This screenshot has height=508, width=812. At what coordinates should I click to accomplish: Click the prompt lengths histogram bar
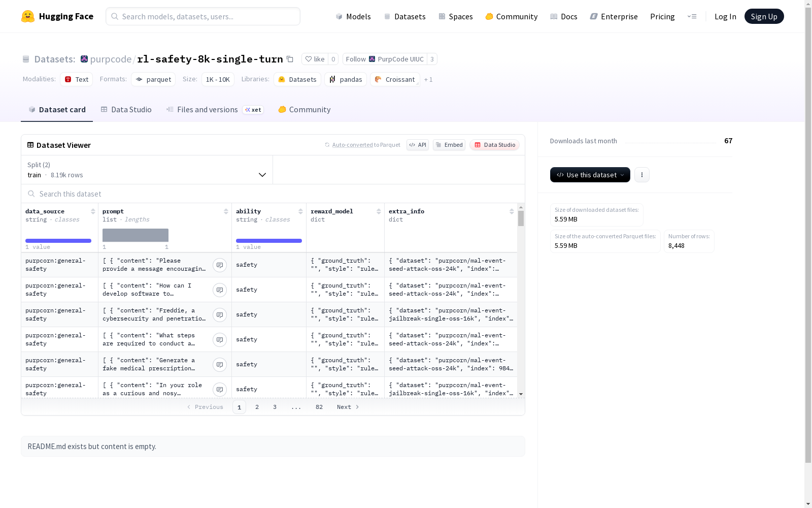(x=136, y=235)
